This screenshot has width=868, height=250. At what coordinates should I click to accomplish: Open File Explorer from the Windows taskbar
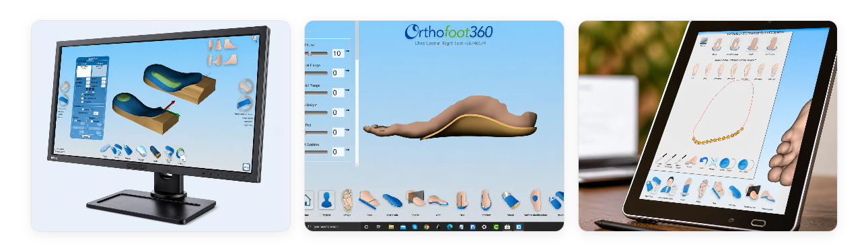tap(391, 227)
